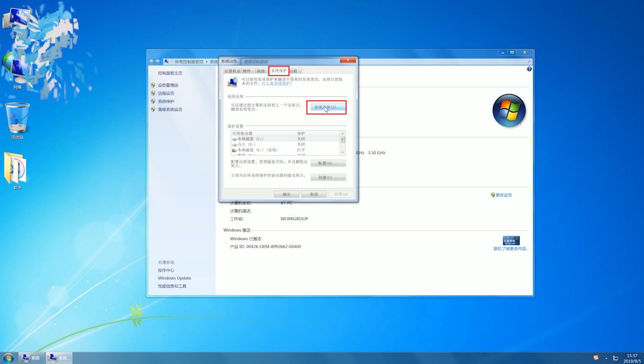Open 设备管理器 in sidebar
The height and width of the screenshot is (364, 644).
click(168, 85)
